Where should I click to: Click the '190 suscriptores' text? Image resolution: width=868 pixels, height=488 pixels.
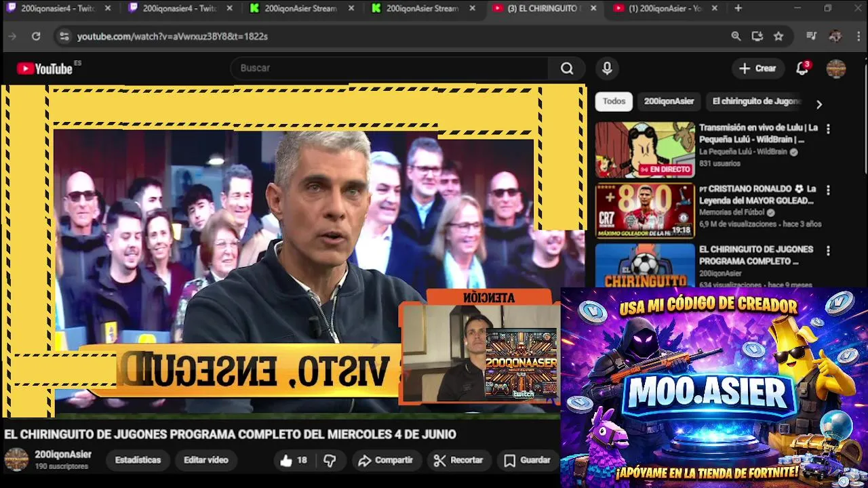point(61,467)
